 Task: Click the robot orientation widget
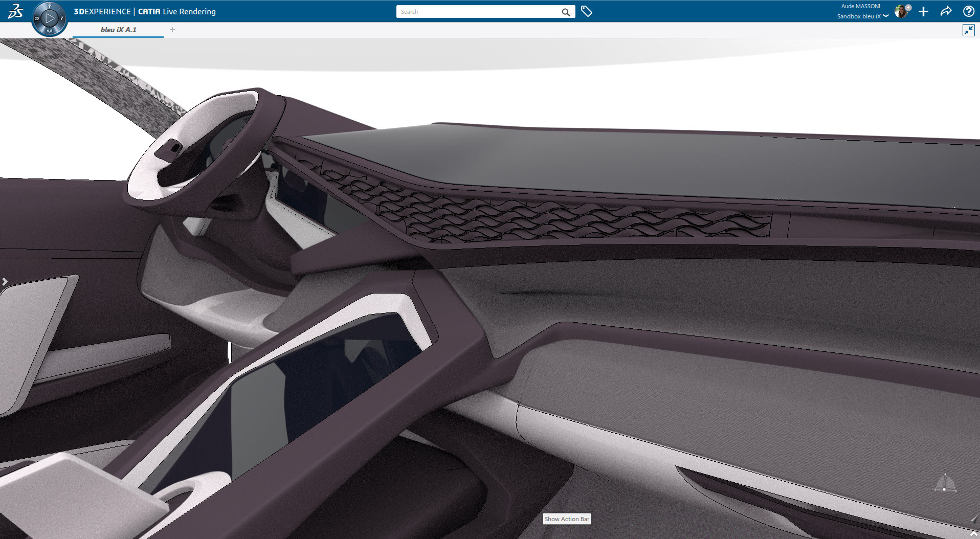(945, 484)
